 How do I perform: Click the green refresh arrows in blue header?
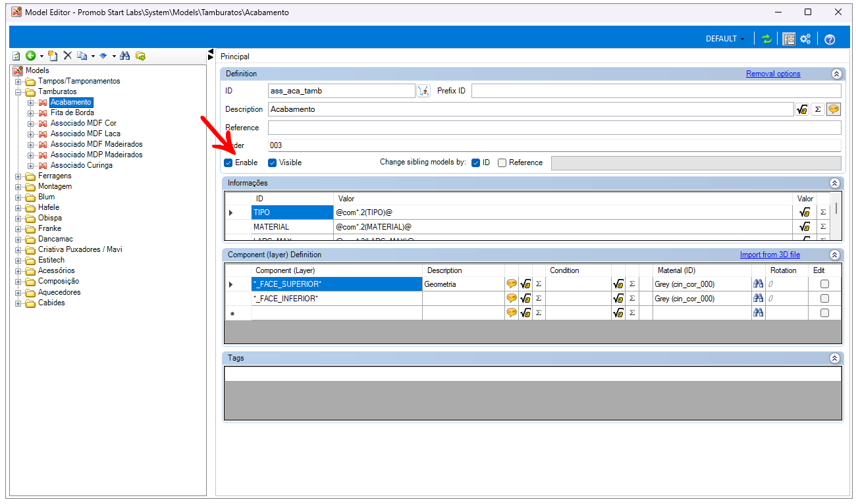click(x=766, y=39)
